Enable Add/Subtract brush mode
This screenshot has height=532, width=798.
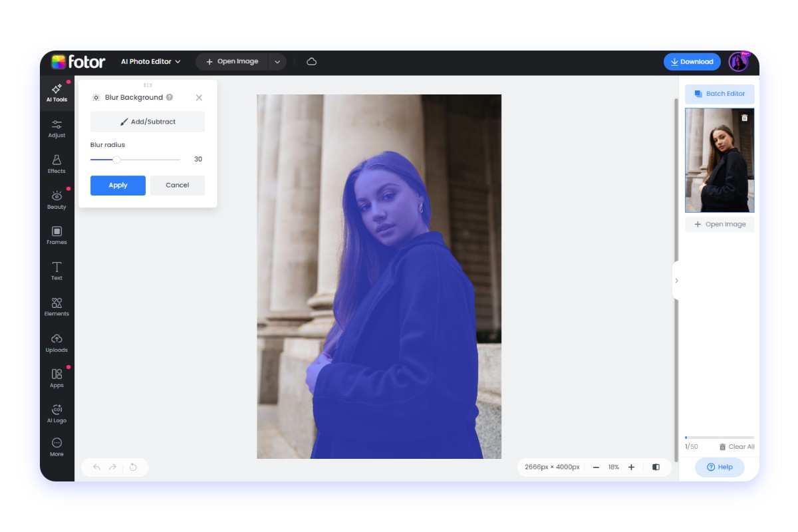147,121
